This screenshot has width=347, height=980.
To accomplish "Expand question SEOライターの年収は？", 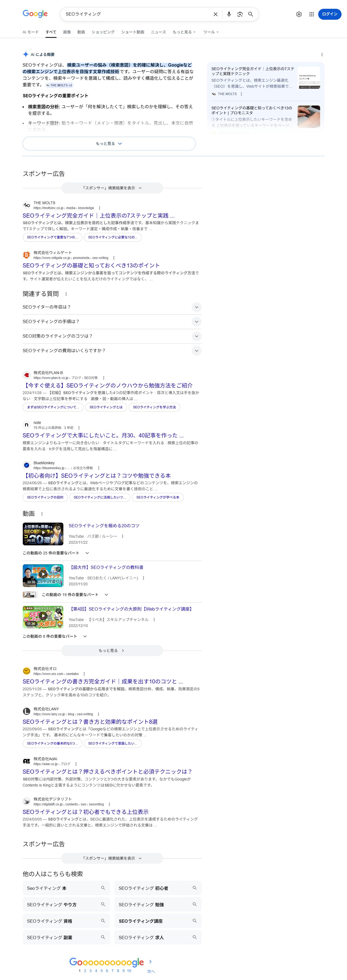I will (x=112, y=307).
